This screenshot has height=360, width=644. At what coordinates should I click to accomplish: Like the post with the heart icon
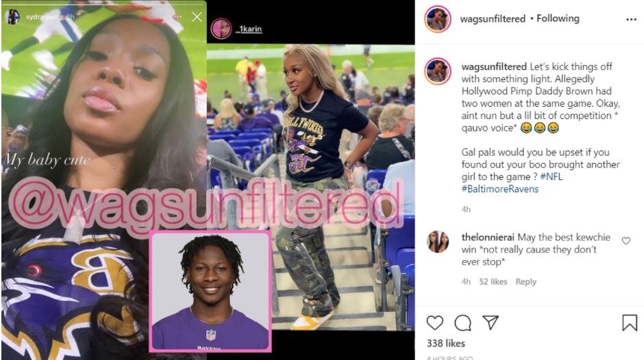click(x=435, y=323)
